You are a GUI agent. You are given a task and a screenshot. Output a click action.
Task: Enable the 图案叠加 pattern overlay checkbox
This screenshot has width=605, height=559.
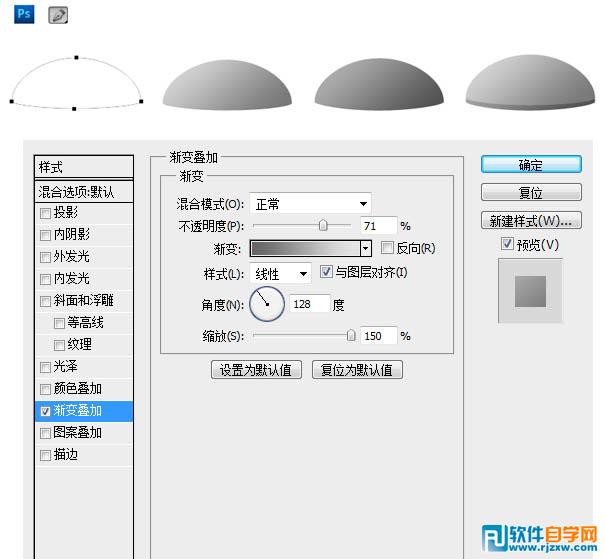tap(45, 433)
